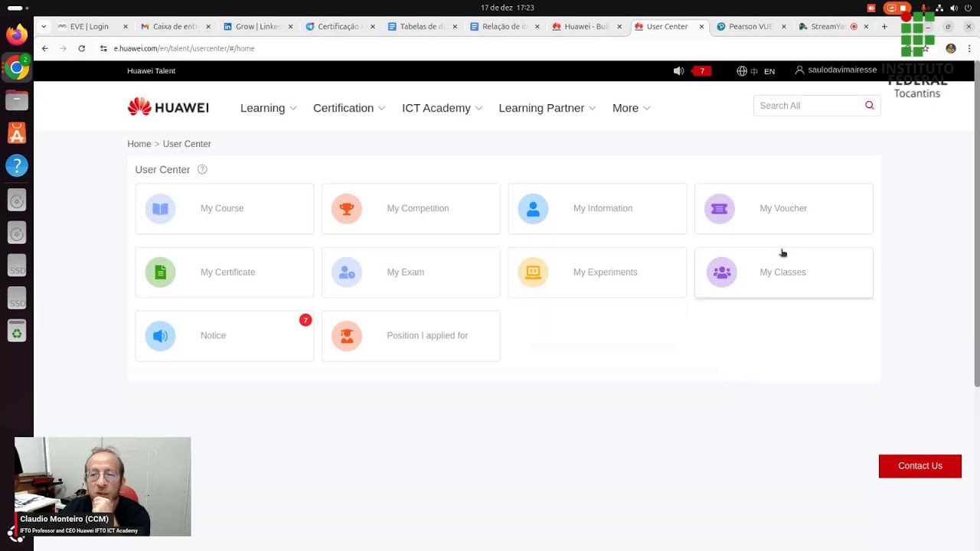
Task: Open My Classes group icon
Action: click(x=721, y=272)
